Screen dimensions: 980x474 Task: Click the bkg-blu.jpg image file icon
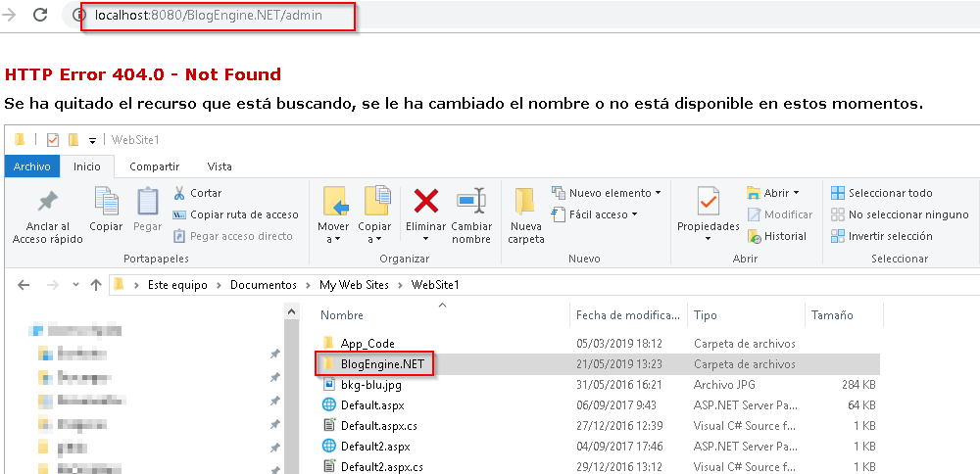328,384
